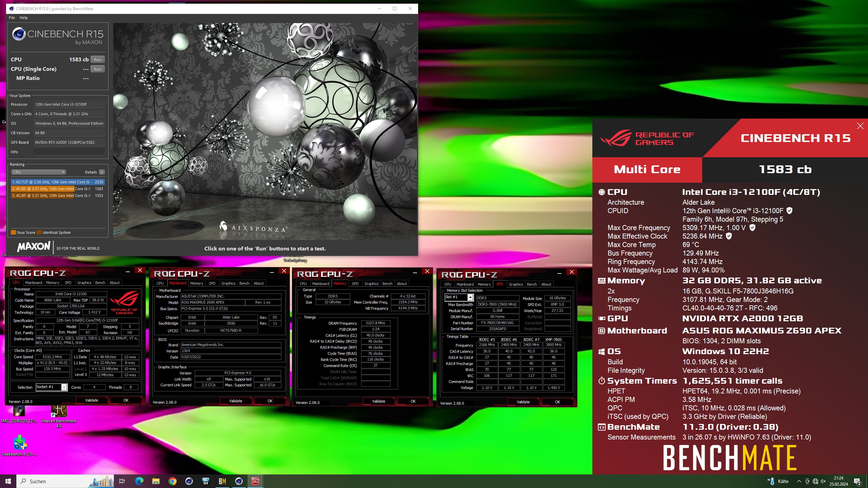Click the GFX Board field NVIDIA RTX A2000
Screen dimensions: 868x488
point(69,142)
